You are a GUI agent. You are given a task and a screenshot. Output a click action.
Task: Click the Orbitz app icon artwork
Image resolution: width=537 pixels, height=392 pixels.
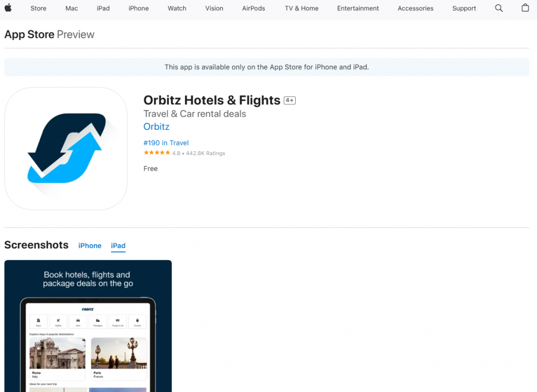click(66, 148)
